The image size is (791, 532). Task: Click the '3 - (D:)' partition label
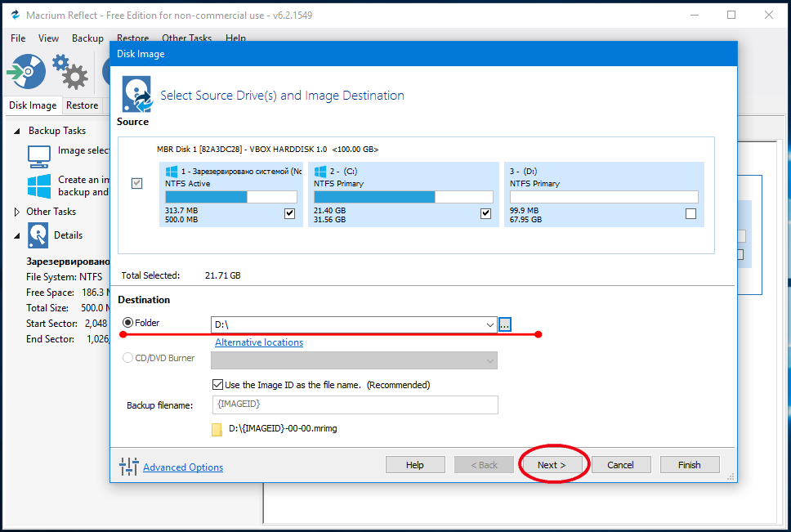click(523, 172)
